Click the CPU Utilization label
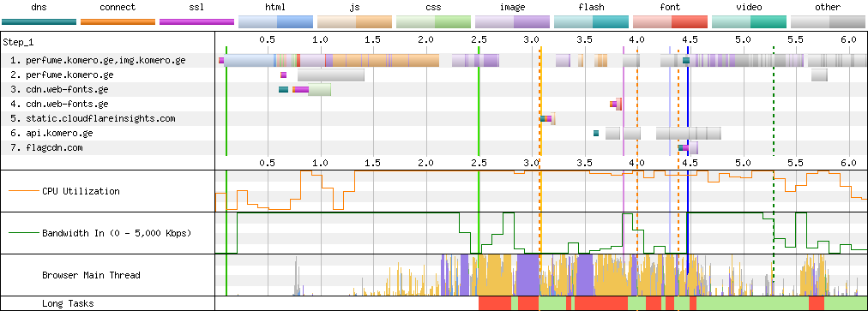This screenshot has height=311, width=868. [81, 191]
